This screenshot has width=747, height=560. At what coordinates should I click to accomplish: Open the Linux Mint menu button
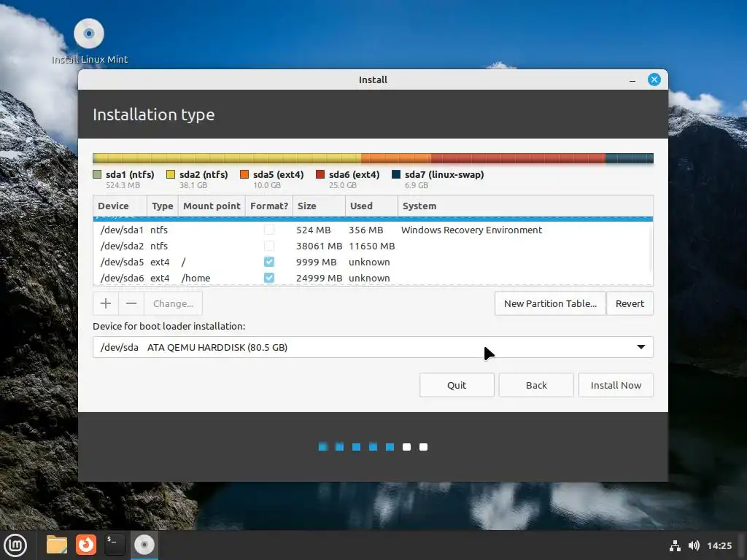[16, 545]
